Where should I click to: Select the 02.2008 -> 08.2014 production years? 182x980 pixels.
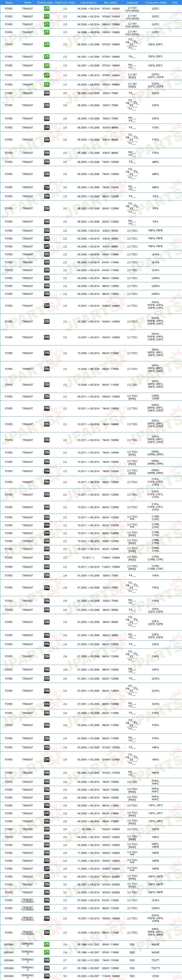88,892
